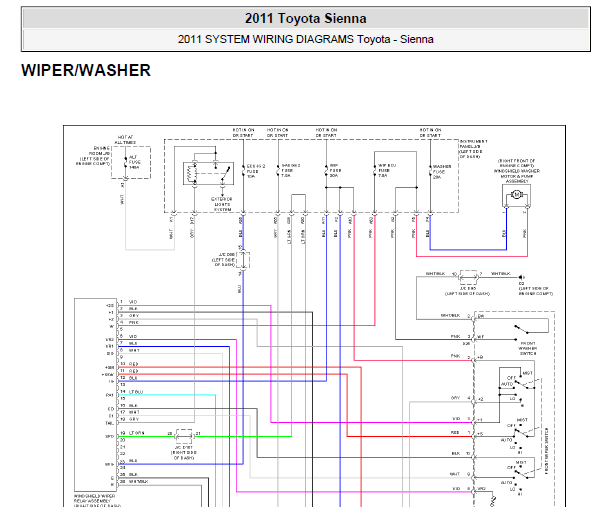This screenshot has width=605, height=507.
Task: Click the INSTRUMENT PANEL J/B label
Action: (x=473, y=149)
